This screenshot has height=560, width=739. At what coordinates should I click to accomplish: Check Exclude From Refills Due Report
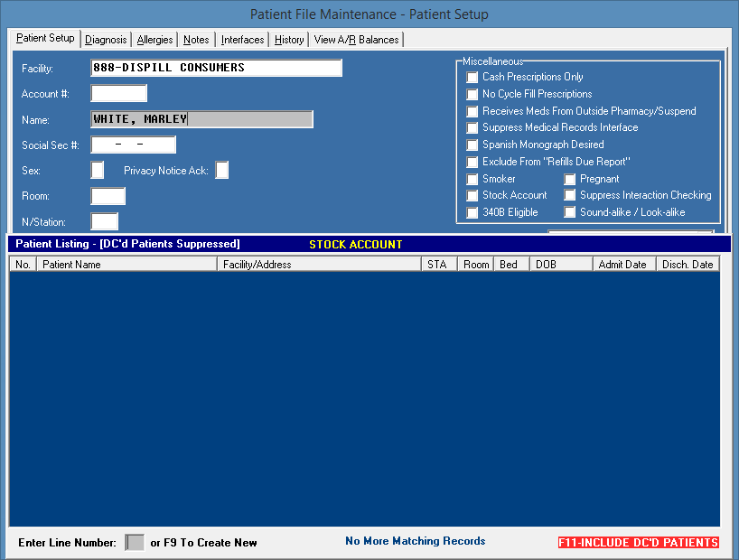tap(472, 162)
